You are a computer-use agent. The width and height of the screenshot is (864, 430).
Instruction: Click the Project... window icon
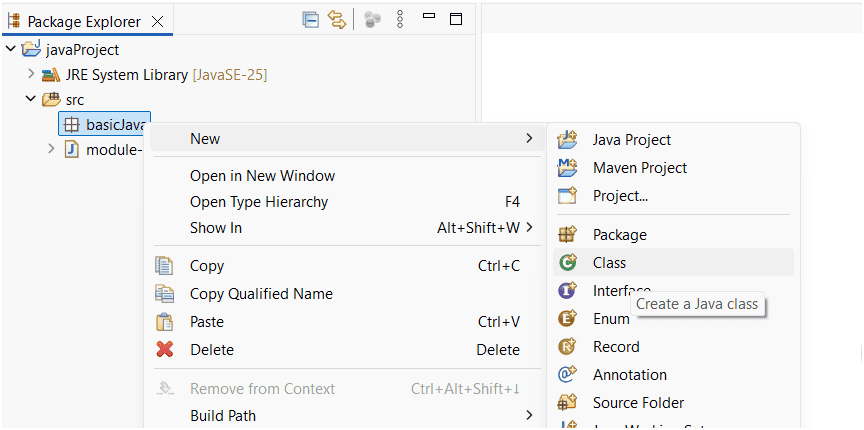tap(567, 195)
